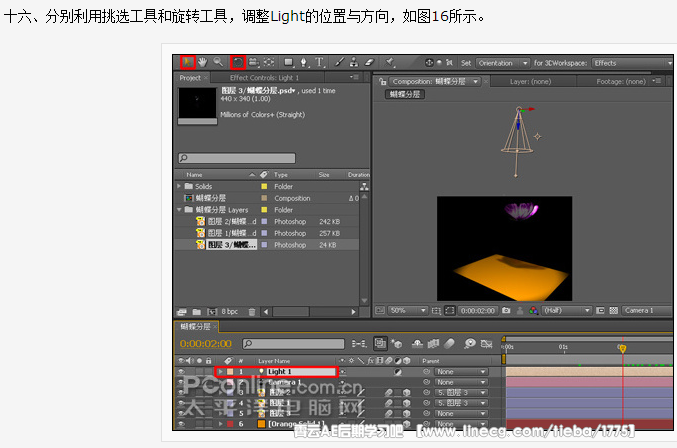The height and width of the screenshot is (448, 677).
Task: Open the 50% magnification dropdown
Action: [x=406, y=310]
